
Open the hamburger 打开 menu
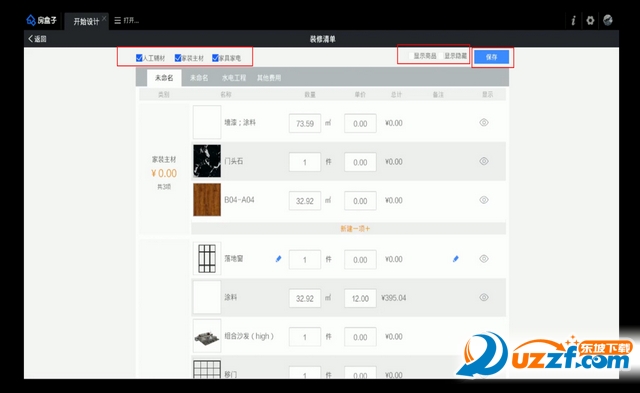pyautogui.click(x=127, y=20)
